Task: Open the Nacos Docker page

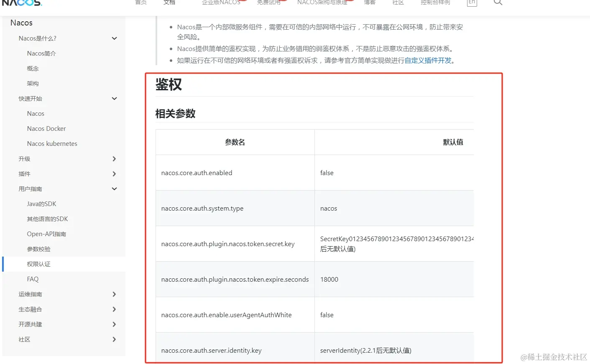Action: [x=46, y=129]
